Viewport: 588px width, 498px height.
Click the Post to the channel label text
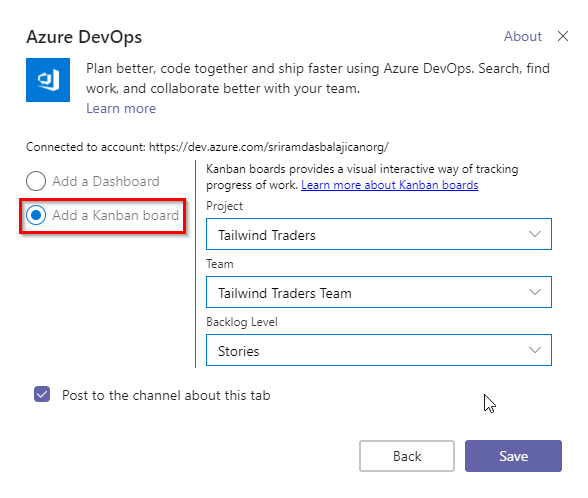(166, 395)
